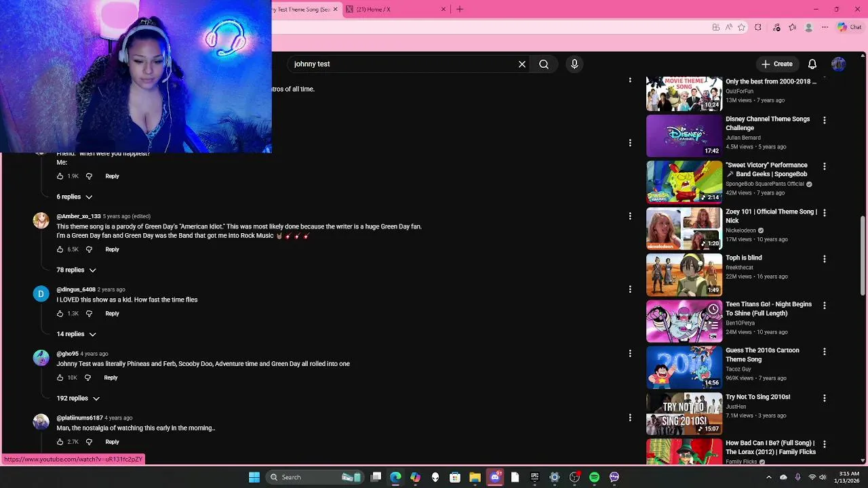Reply to @dingus_6408's comment
Screen dimensions: 868x488
click(x=112, y=314)
